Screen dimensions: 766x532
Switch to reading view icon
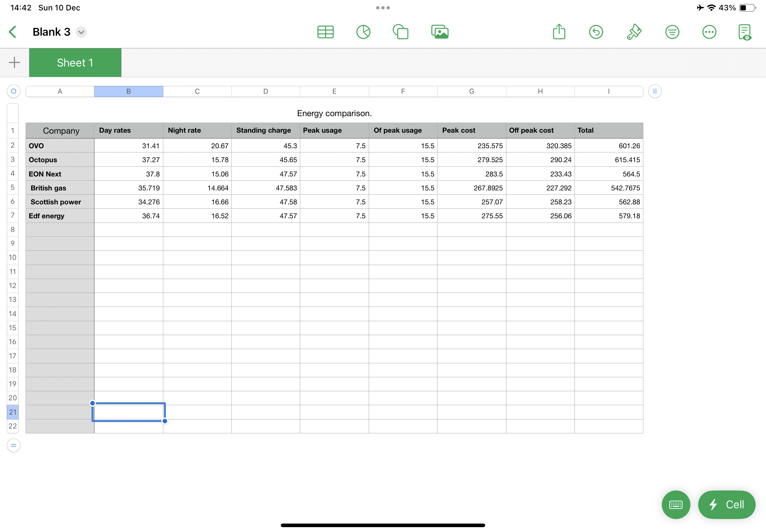(x=745, y=32)
